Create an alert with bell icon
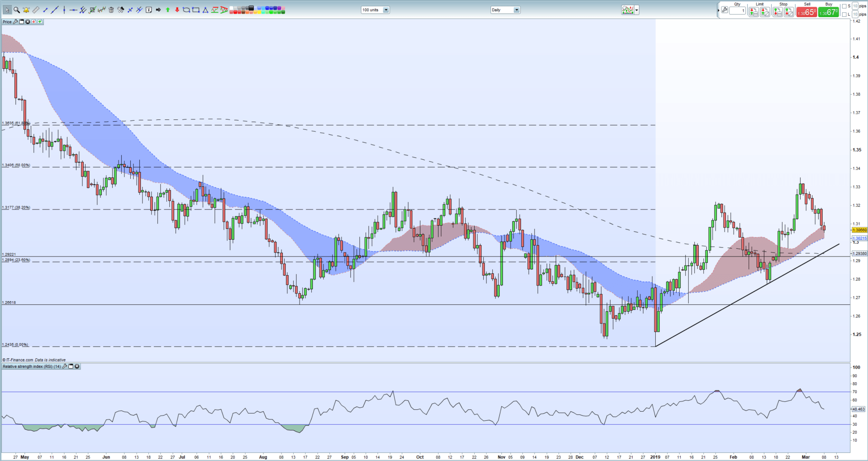The height and width of the screenshot is (461, 868). 26,10
